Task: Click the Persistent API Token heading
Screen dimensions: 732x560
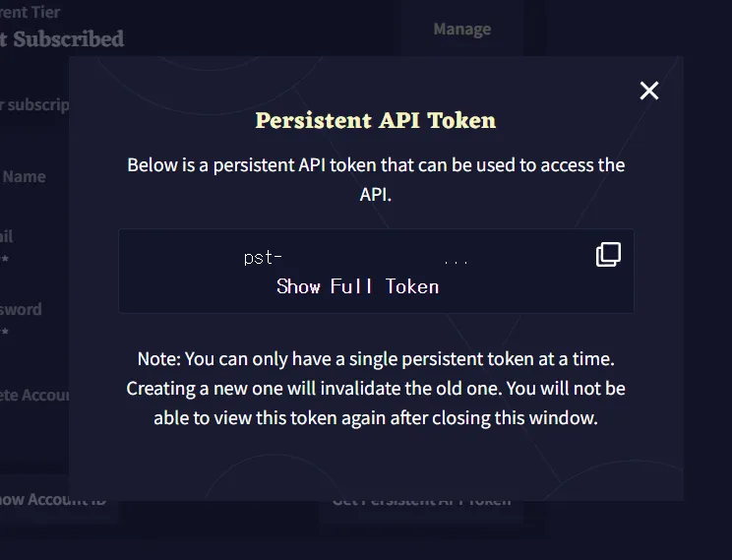Action: pyautogui.click(x=376, y=120)
